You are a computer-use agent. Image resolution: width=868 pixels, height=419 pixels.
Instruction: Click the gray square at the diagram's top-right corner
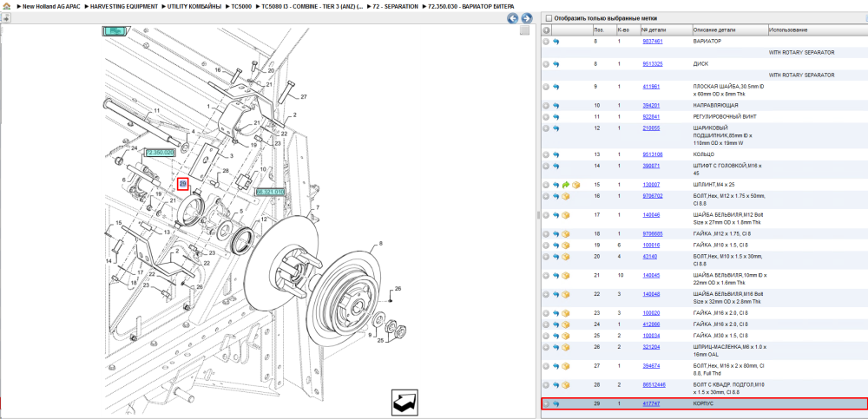(524, 31)
